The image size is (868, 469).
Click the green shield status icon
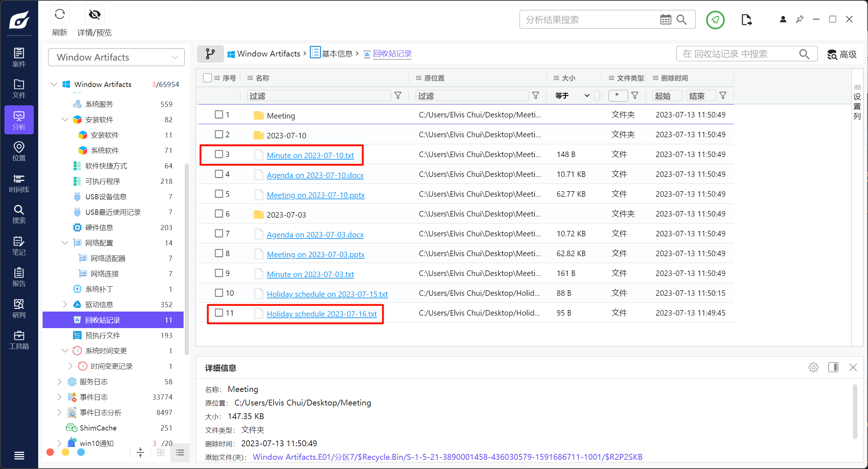(x=715, y=20)
